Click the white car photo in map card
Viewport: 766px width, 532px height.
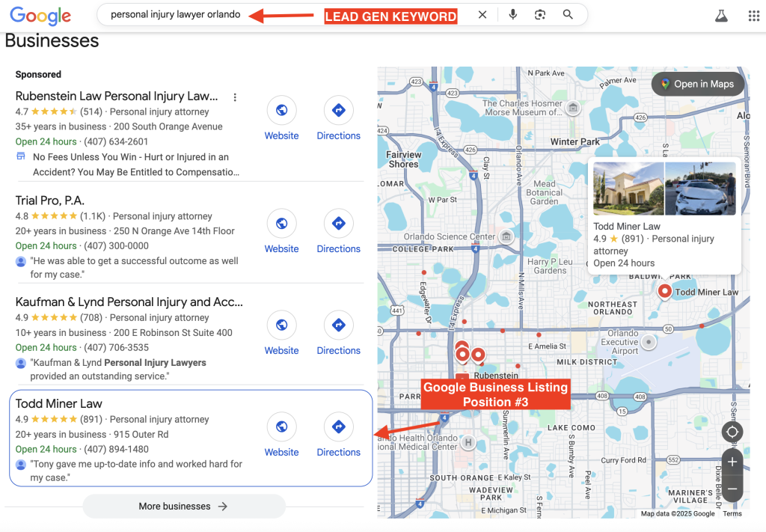pos(700,189)
